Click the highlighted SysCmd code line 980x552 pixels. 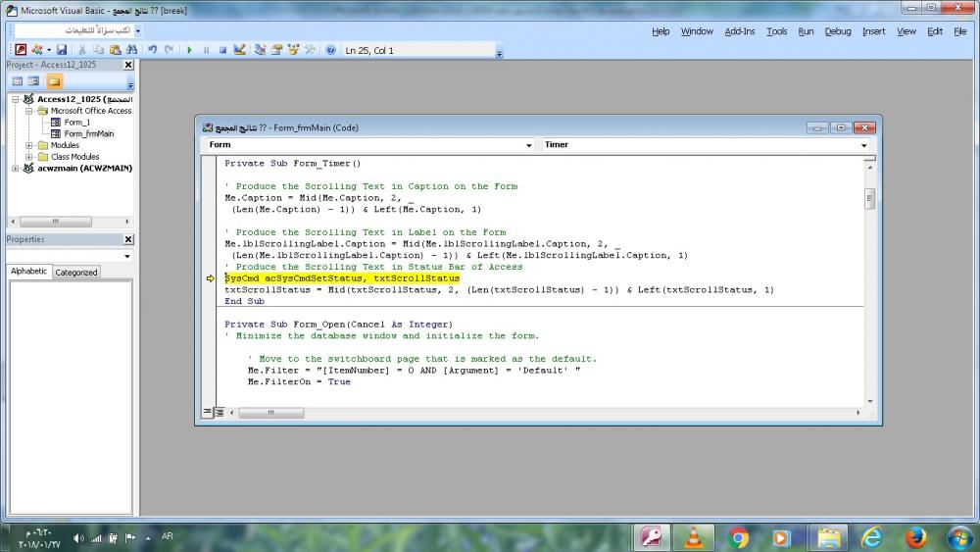342,278
